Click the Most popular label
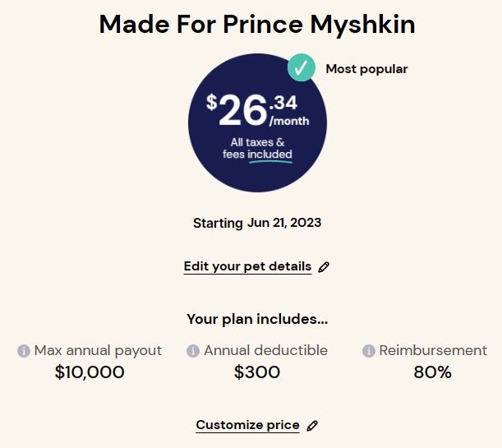The image size is (502, 448). coord(366,69)
